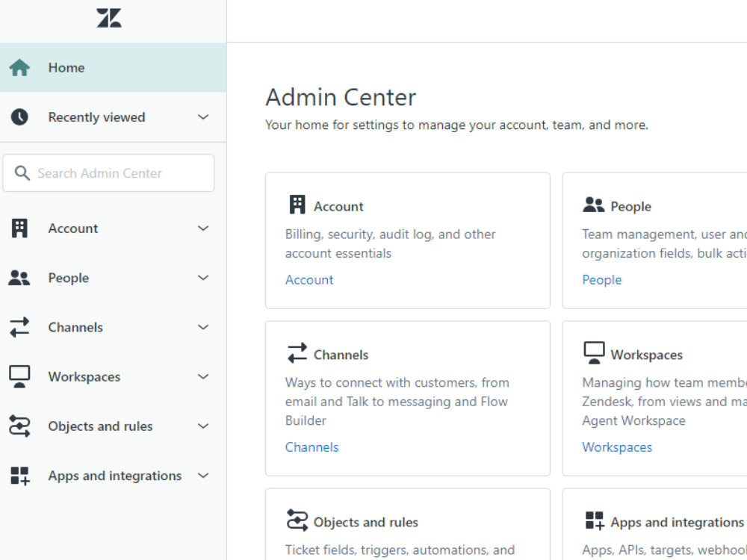Click the Objects and rules icon in the sidebar
This screenshot has height=560, width=747.
coord(19,426)
